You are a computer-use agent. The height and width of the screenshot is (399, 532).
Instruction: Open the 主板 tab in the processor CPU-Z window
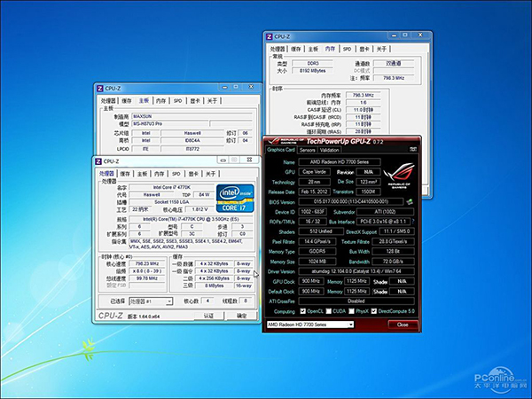[x=142, y=174]
